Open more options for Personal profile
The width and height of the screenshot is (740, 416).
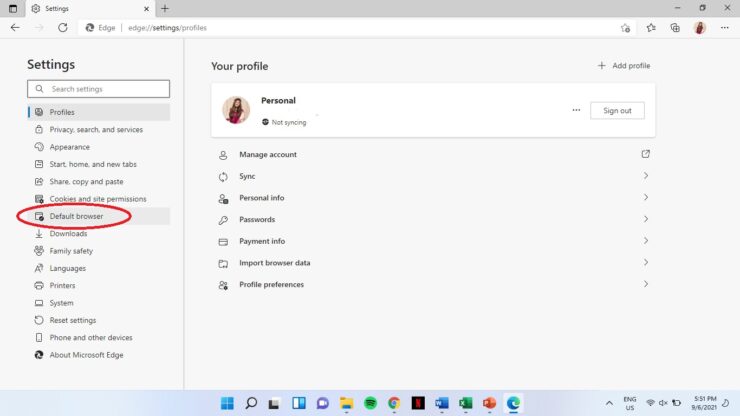coord(576,110)
